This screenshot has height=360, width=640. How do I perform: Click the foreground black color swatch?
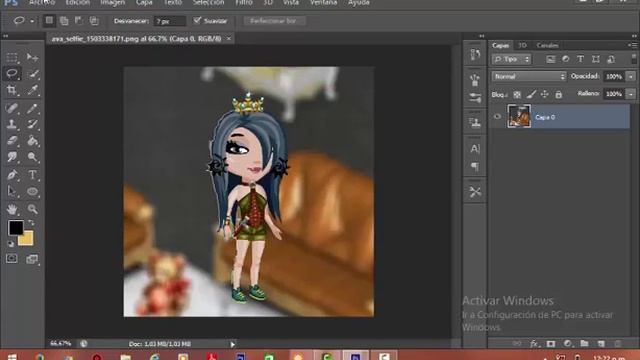16,228
